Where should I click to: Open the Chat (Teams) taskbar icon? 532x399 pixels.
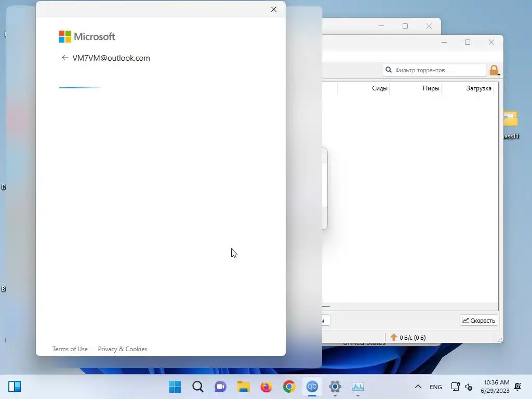click(x=220, y=387)
